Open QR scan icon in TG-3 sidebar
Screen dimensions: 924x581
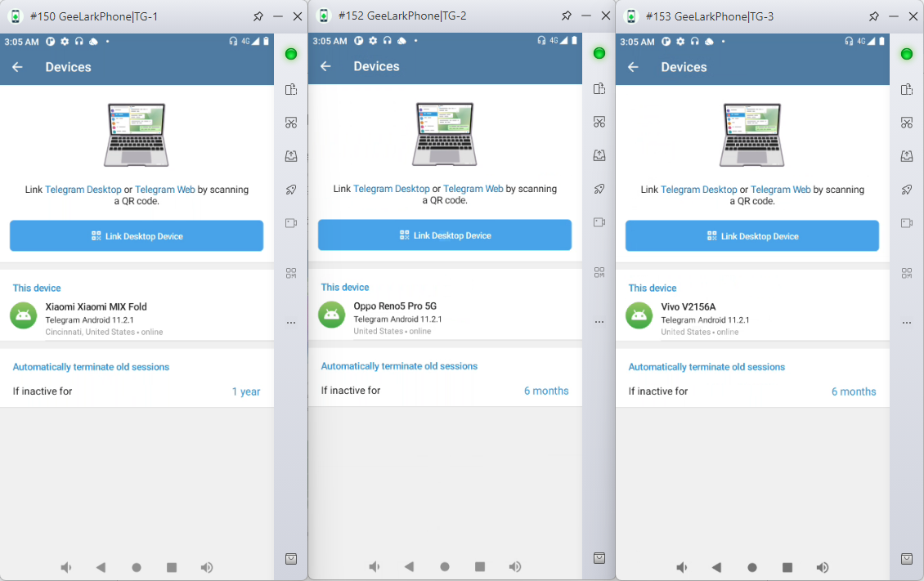click(907, 273)
